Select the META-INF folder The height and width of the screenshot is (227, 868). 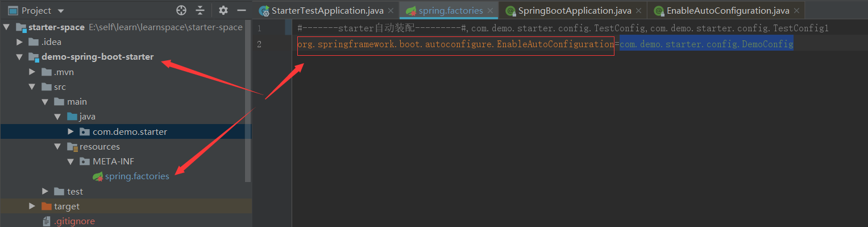[x=114, y=162]
